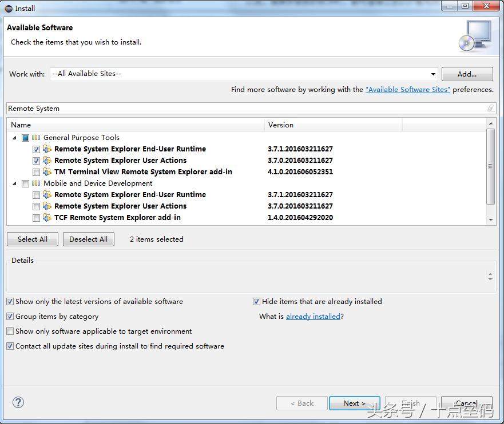Click the Eclipse icon in the title bar
Image resolution: width=504 pixels, height=424 pixels.
point(9,8)
